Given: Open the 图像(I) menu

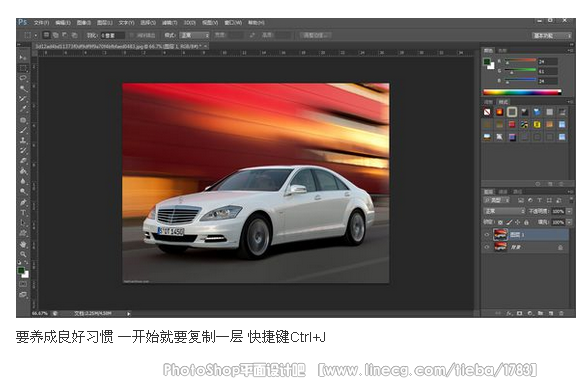Looking at the screenshot, I should point(84,23).
